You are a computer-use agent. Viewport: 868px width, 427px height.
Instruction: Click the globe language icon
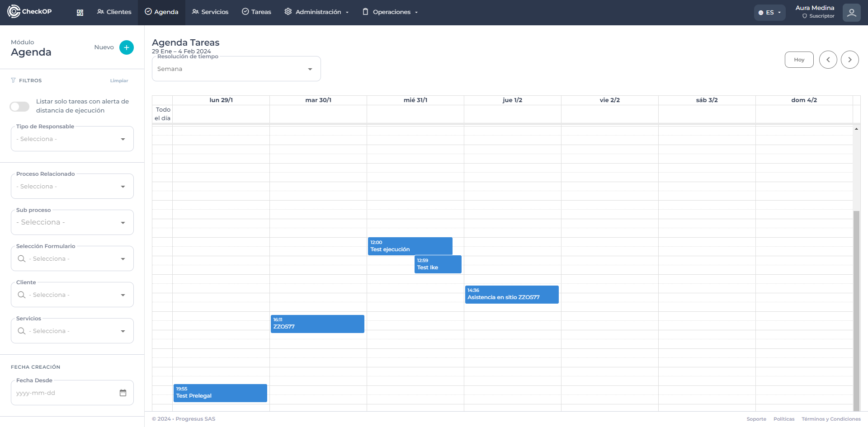click(x=761, y=13)
